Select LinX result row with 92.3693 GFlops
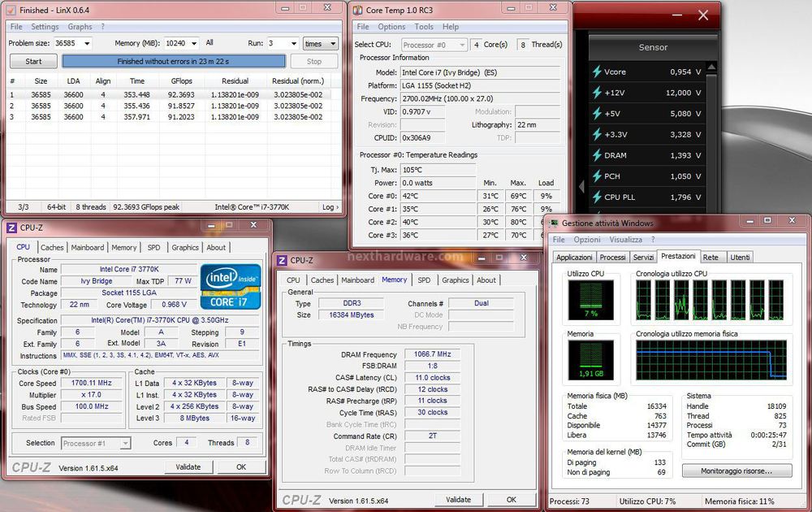Screen dimensions: 812x512 168,95
